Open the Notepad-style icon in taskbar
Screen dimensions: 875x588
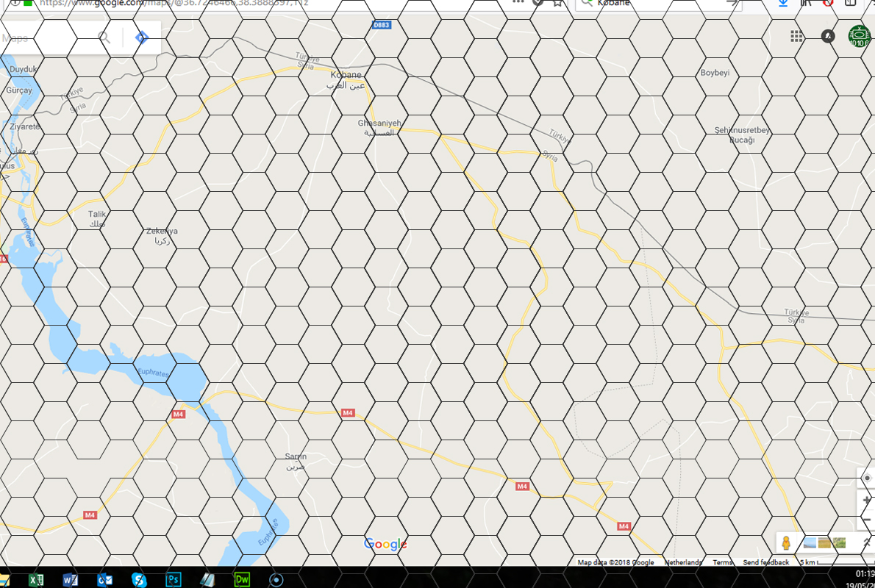[207, 580]
